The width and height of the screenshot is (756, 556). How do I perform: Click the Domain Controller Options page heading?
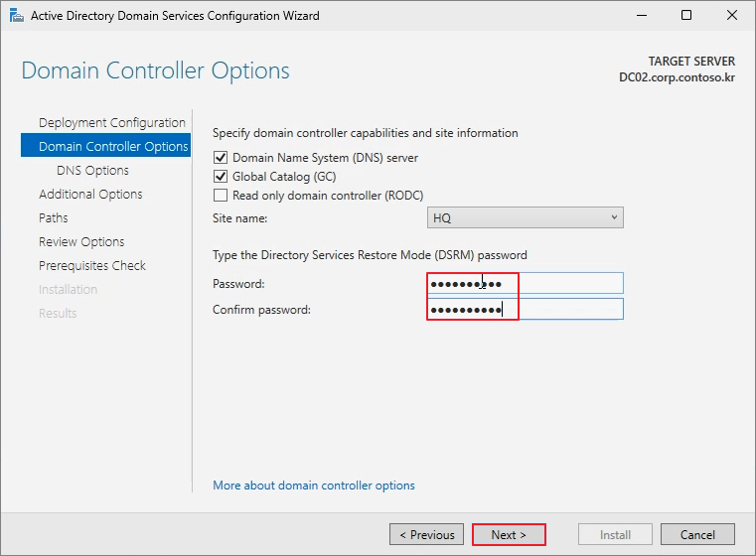[x=155, y=70]
